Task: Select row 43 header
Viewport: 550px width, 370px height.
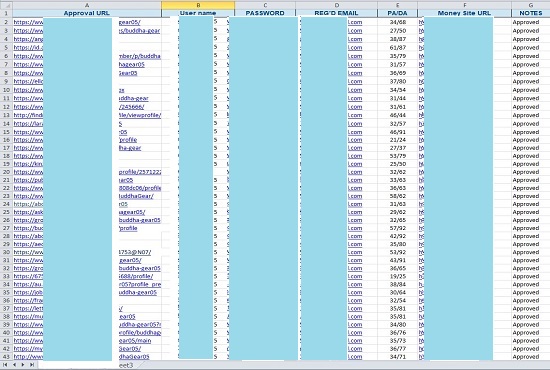Action: pos(6,357)
